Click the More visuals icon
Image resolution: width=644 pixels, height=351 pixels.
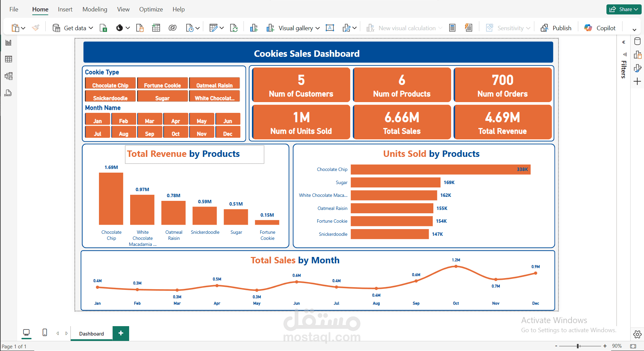coord(346,28)
